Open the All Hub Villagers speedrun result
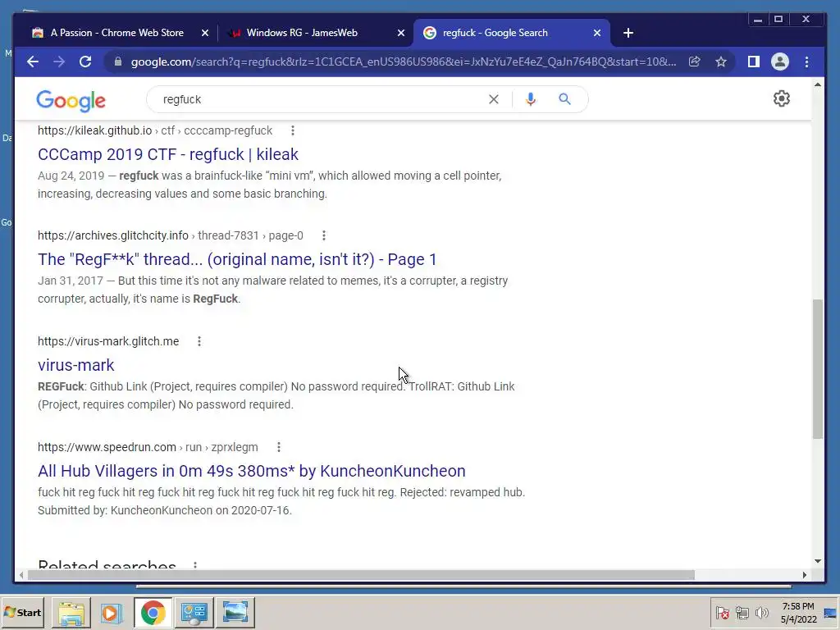This screenshot has width=840, height=630. pos(251,471)
